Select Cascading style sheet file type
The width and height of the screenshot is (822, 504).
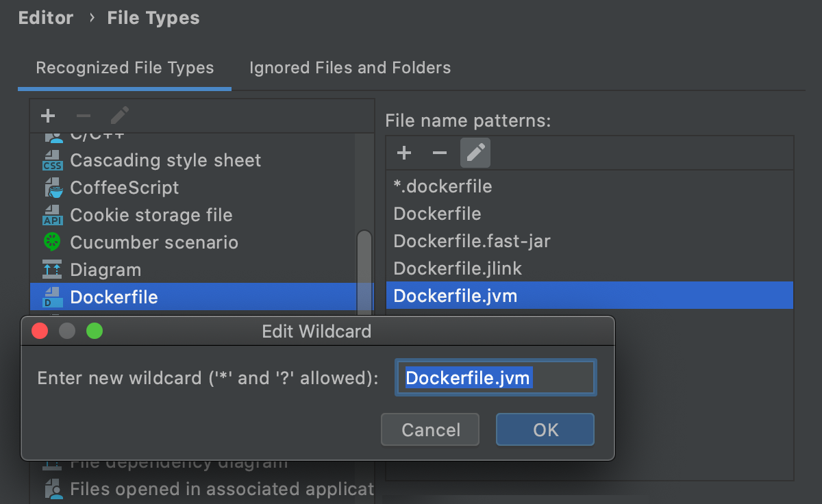(x=165, y=160)
